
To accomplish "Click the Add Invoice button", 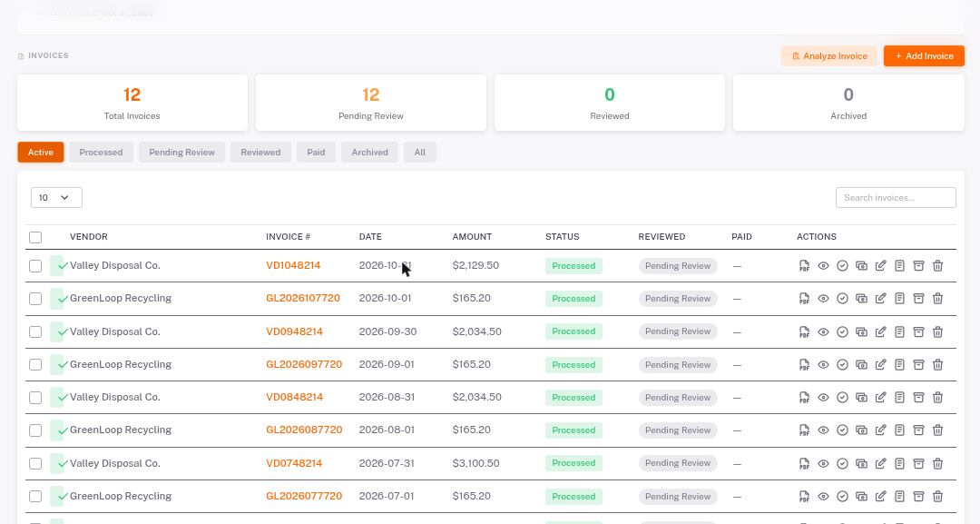I will [x=924, y=55].
